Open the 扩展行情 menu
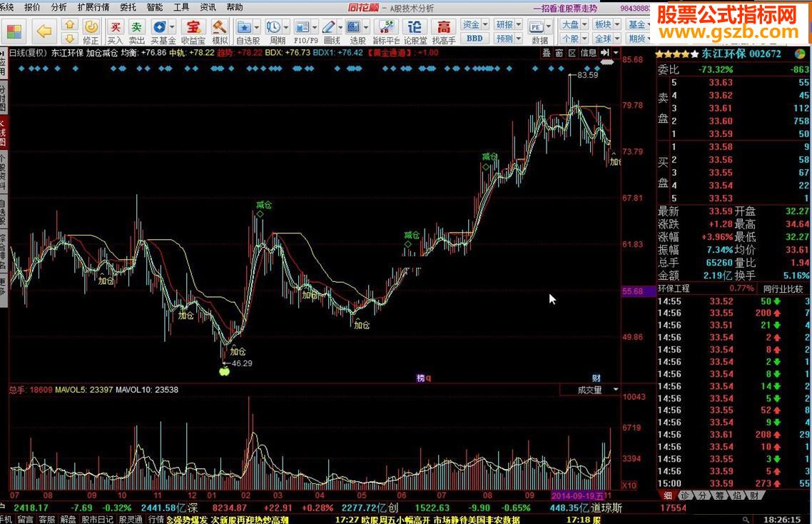 coord(93,7)
